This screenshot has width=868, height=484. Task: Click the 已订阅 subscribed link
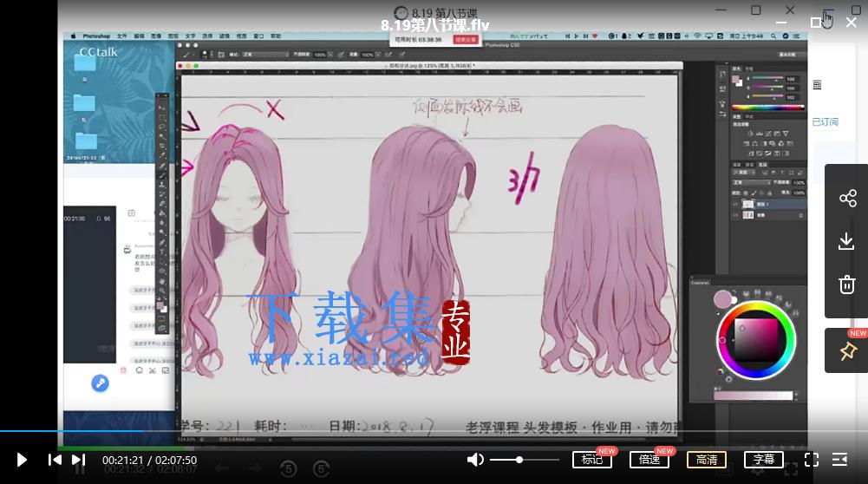click(x=825, y=121)
